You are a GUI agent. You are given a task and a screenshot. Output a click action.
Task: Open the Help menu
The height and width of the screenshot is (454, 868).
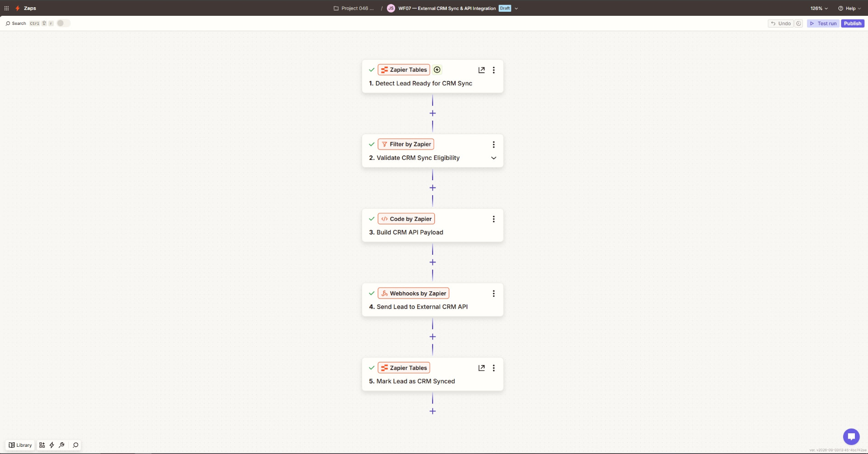click(x=849, y=8)
